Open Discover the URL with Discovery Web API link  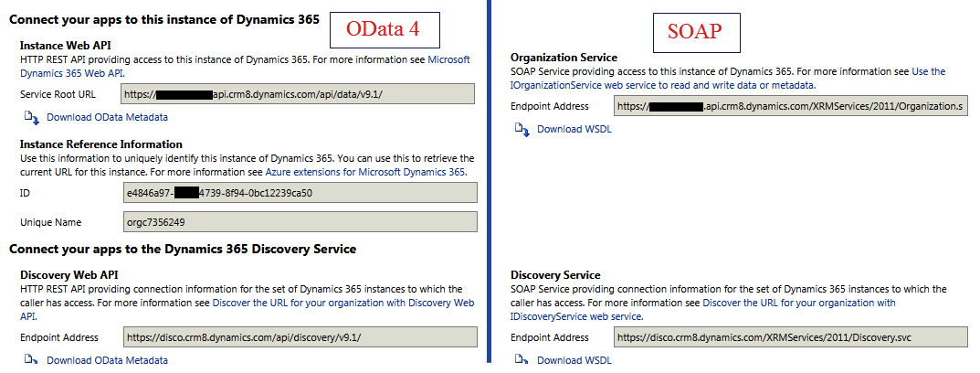(x=247, y=309)
